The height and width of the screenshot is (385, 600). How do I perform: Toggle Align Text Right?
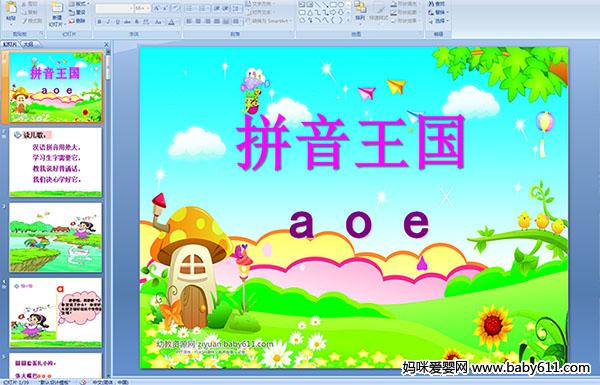(207, 21)
